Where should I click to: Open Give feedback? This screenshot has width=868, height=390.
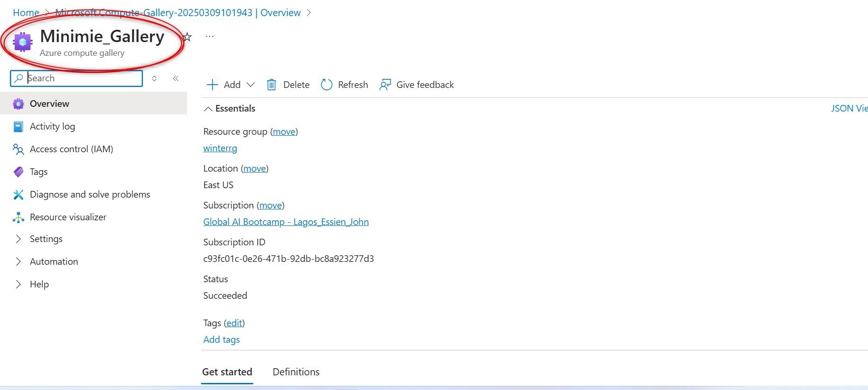tap(416, 85)
